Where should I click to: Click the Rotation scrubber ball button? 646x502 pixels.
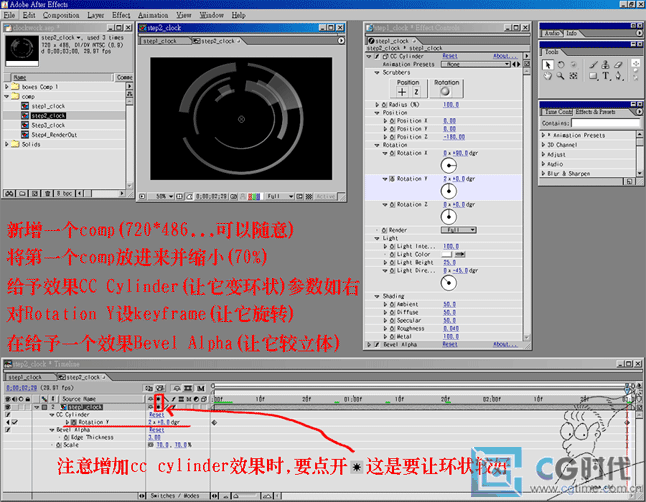pyautogui.click(x=445, y=91)
